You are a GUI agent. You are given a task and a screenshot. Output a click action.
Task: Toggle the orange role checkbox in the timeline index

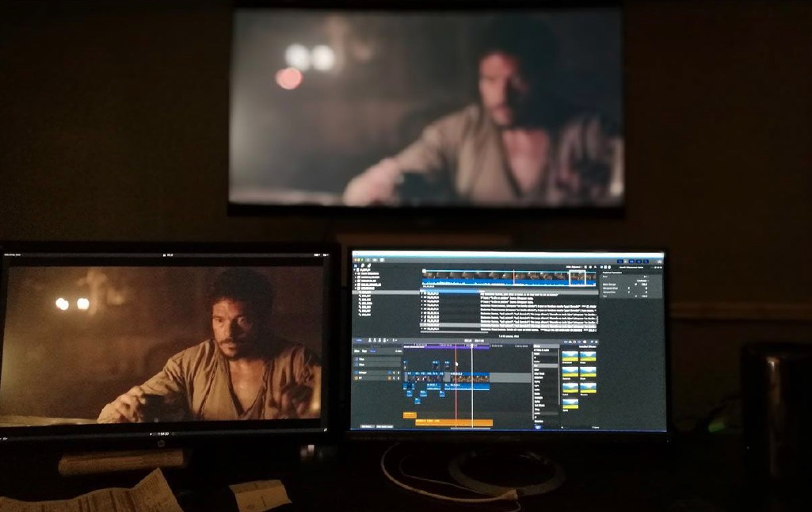coord(356,378)
